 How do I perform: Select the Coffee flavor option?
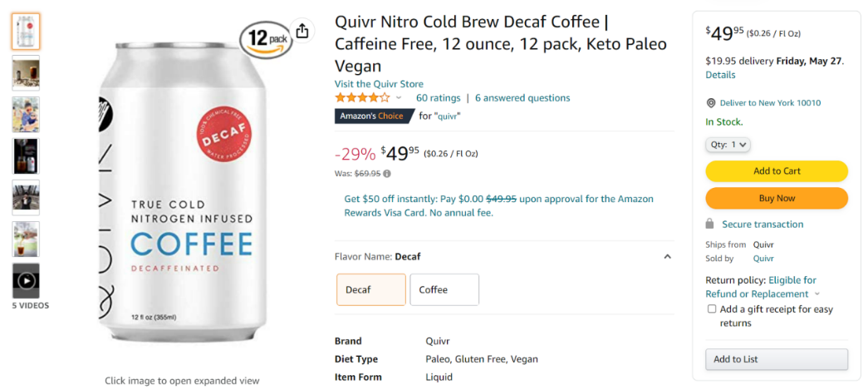[444, 289]
